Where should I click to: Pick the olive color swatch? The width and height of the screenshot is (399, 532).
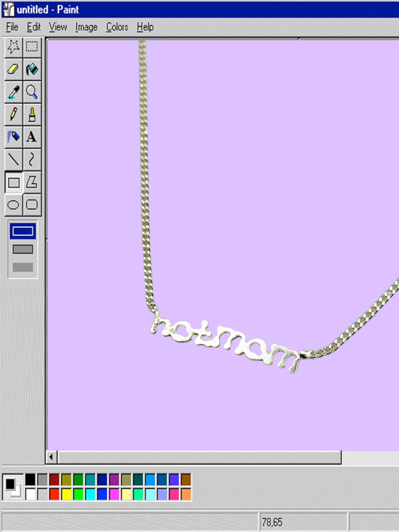[x=66, y=480]
